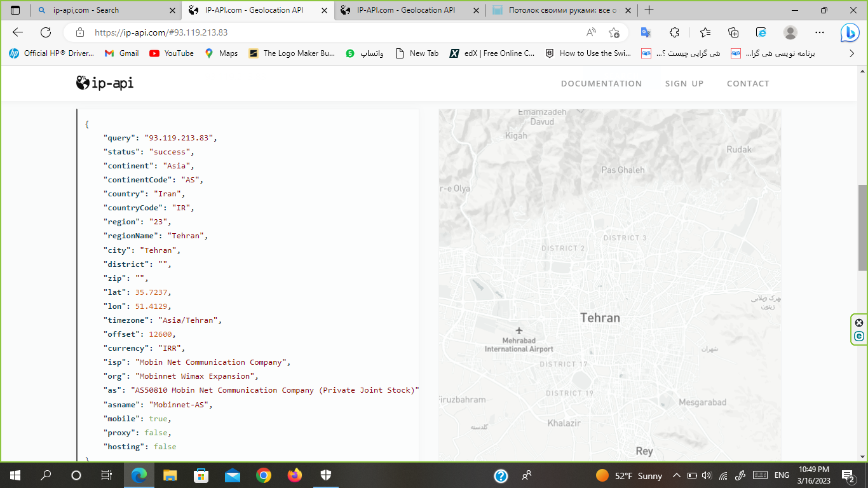This screenshot has width=868, height=488.
Task: Go back to the previous page
Action: pyautogui.click(x=17, y=32)
